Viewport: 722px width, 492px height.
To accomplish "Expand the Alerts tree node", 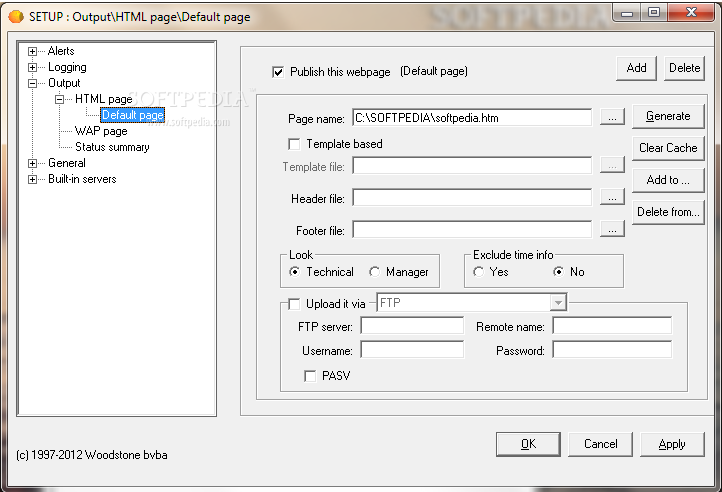I will (x=32, y=52).
